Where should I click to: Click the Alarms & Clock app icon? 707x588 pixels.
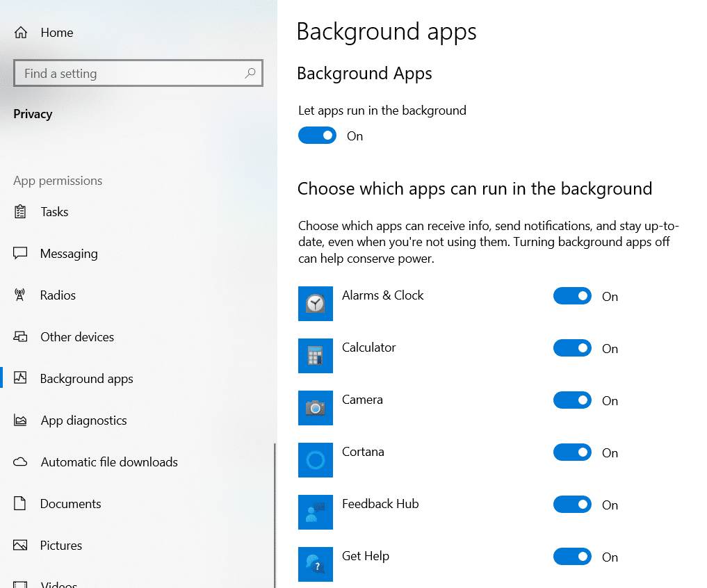tap(316, 304)
